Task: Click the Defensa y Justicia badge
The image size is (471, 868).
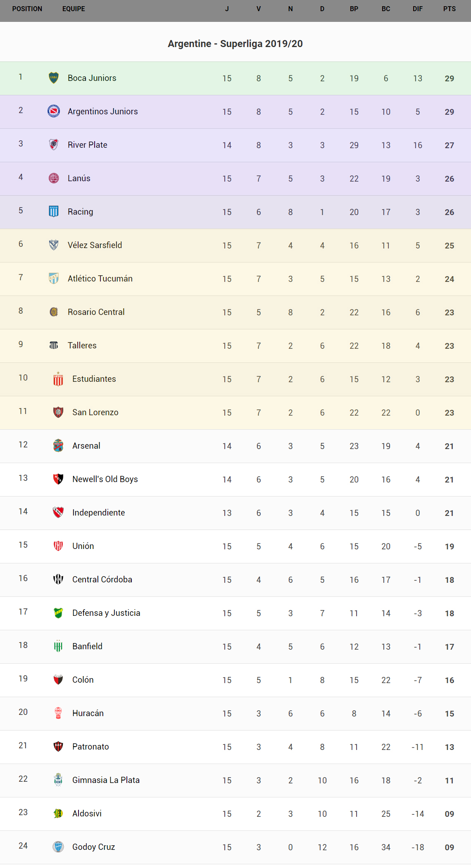Action: [x=58, y=613]
